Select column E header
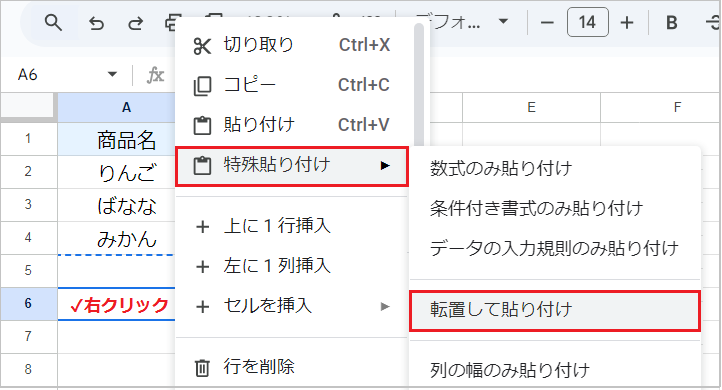This screenshot has height=390, width=722. tap(531, 107)
